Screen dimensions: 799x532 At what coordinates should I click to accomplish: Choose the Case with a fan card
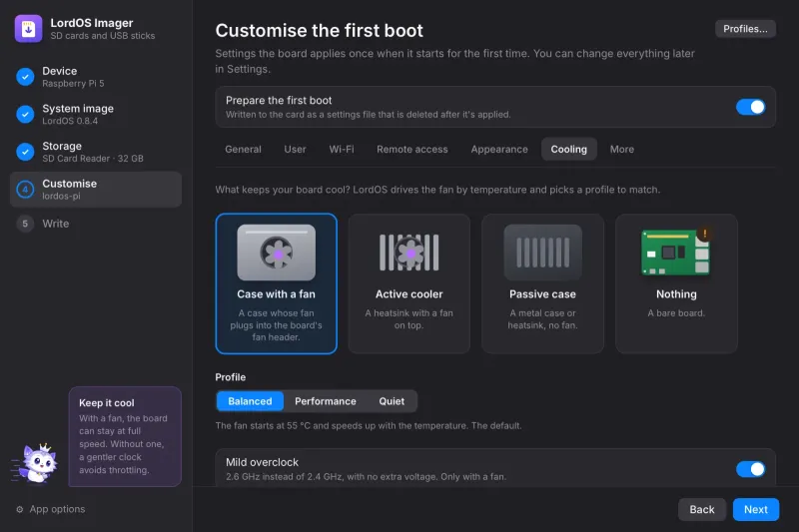pyautogui.click(x=277, y=283)
